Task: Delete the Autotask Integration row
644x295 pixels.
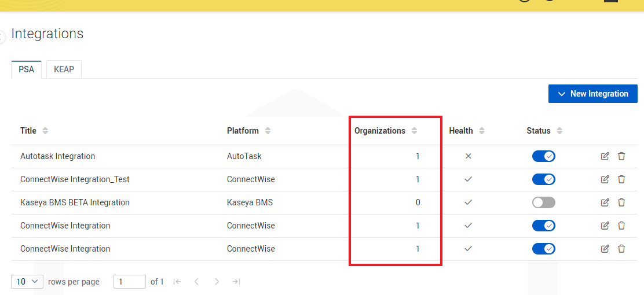Action: [x=621, y=156]
